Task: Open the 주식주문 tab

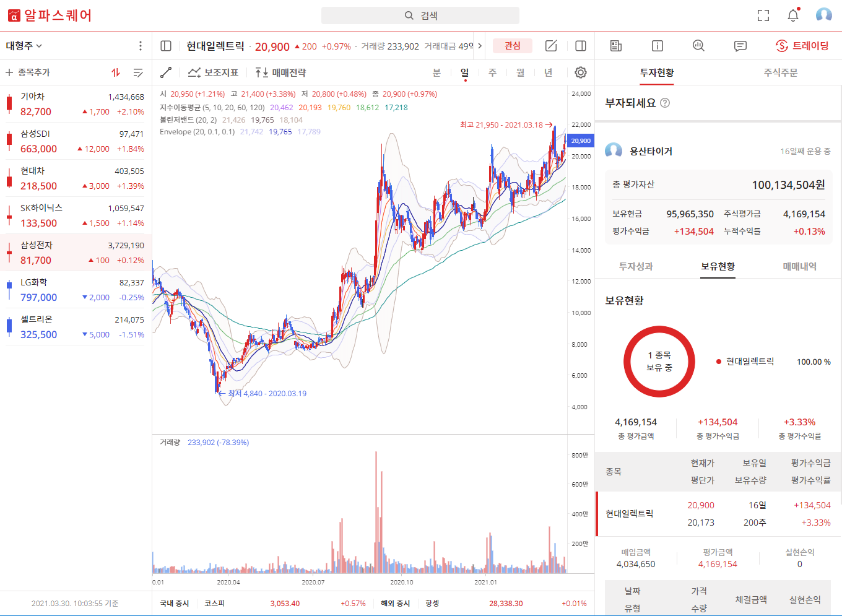Action: [x=781, y=72]
